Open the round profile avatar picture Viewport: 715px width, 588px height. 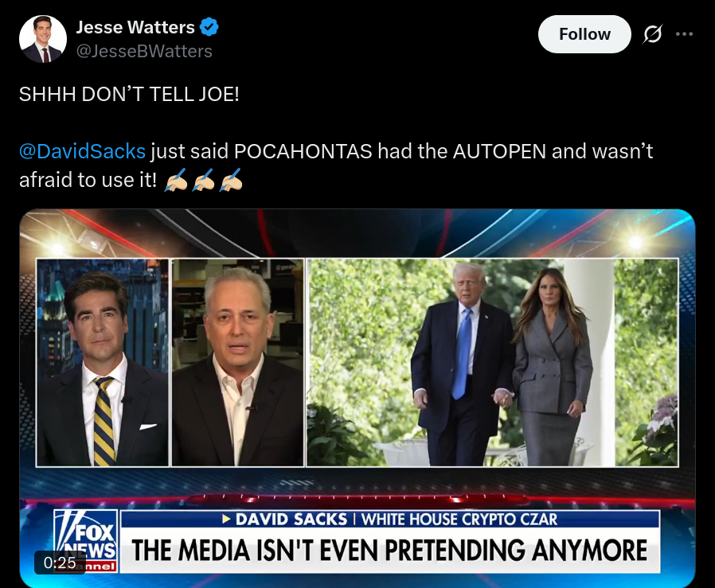43,39
